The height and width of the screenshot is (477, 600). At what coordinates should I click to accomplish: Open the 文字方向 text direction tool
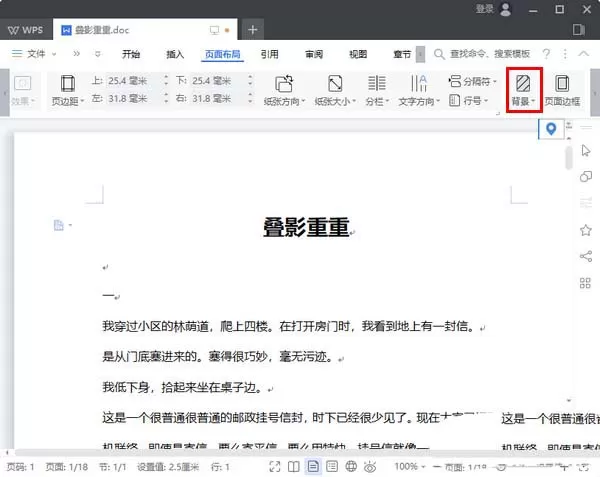click(419, 90)
